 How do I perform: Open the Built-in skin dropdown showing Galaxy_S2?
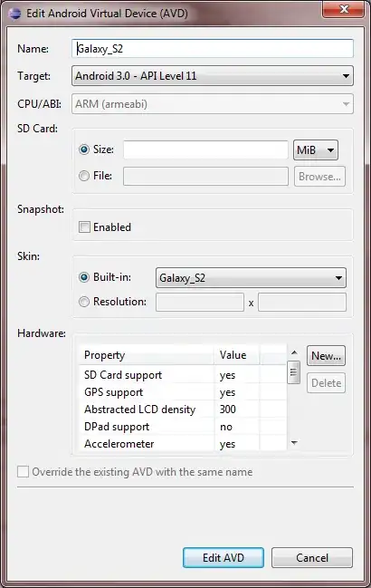pyautogui.click(x=251, y=278)
